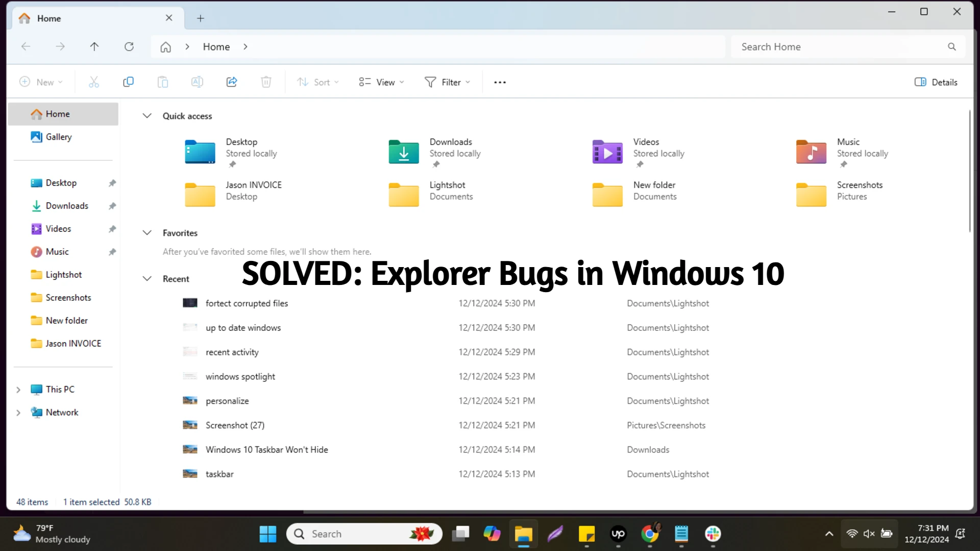Select Gallery in the sidebar
Screen dimensions: 980x551
click(x=59, y=137)
